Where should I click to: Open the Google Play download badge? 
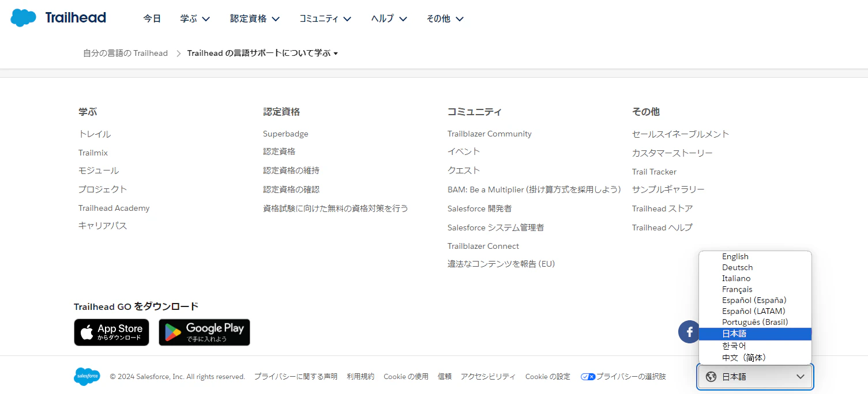(x=204, y=332)
